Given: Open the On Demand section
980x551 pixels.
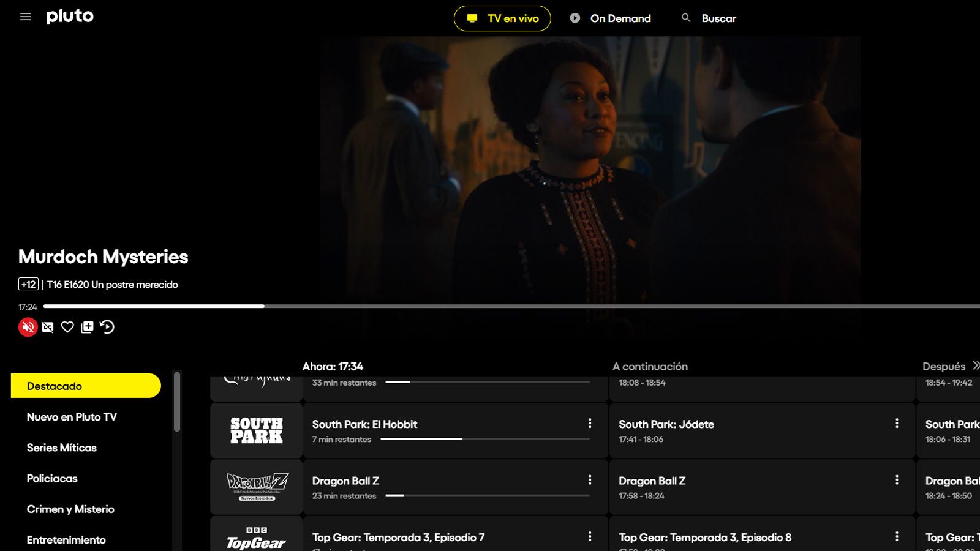Looking at the screenshot, I should point(610,18).
